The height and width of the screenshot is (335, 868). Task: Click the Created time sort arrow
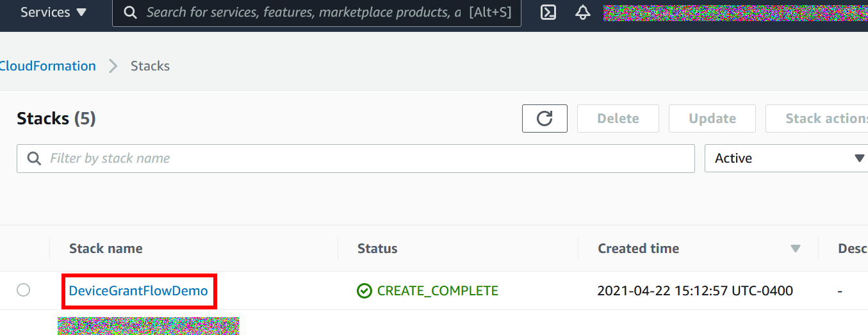coord(796,249)
